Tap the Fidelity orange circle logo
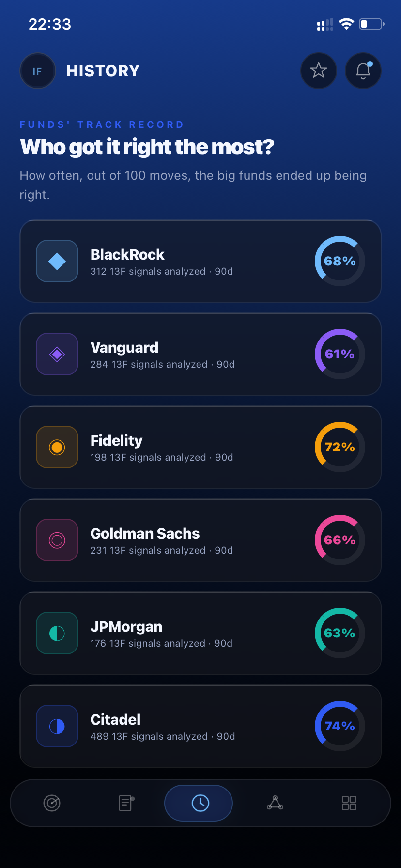The width and height of the screenshot is (401, 868). tap(57, 447)
